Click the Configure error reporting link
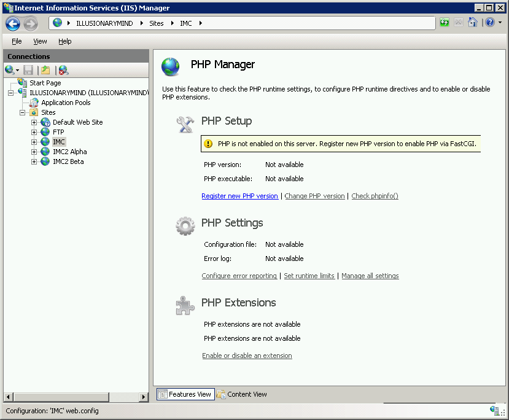509x420 pixels. 239,276
